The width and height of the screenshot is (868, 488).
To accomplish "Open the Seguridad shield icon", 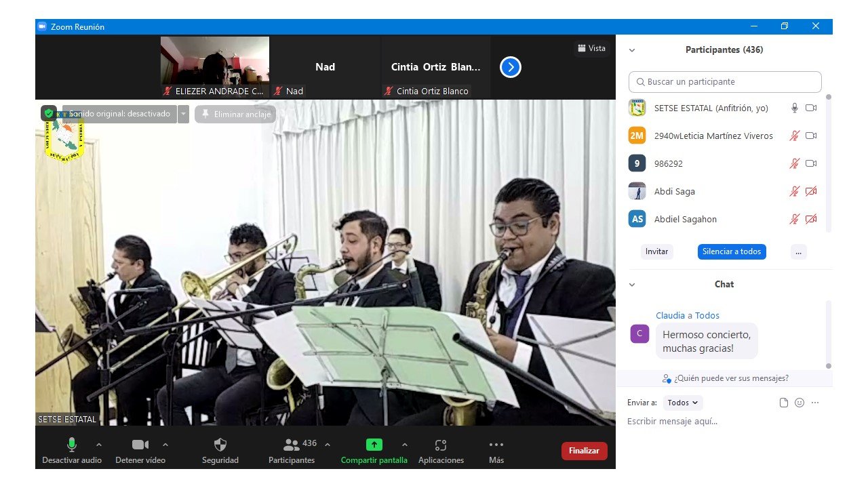I will click(220, 445).
